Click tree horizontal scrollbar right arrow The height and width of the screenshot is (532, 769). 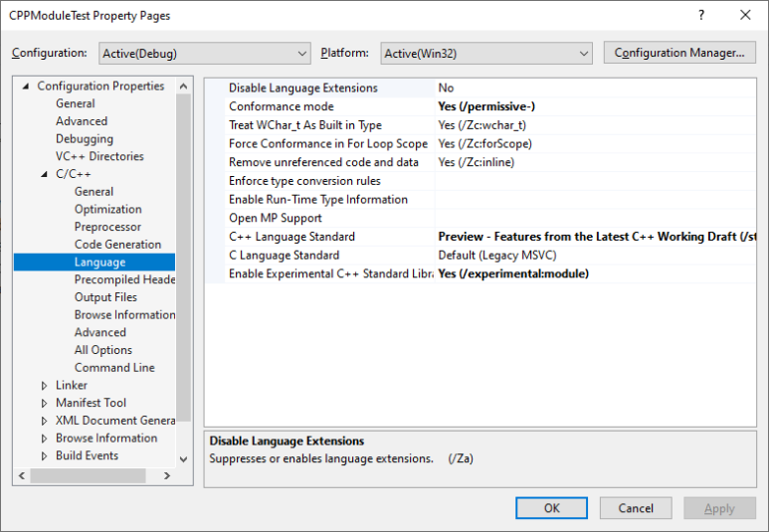tap(167, 475)
